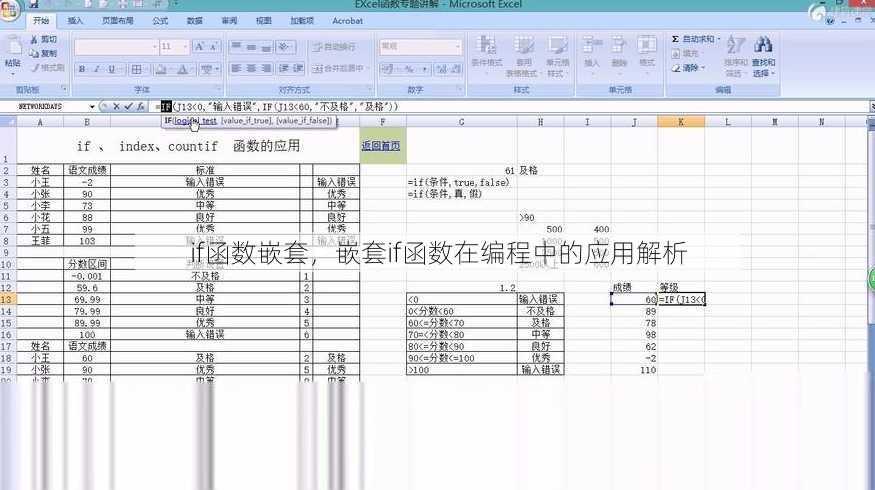Click the Decrease Indent icon
Screen dimensions: 875x490
[283, 68]
